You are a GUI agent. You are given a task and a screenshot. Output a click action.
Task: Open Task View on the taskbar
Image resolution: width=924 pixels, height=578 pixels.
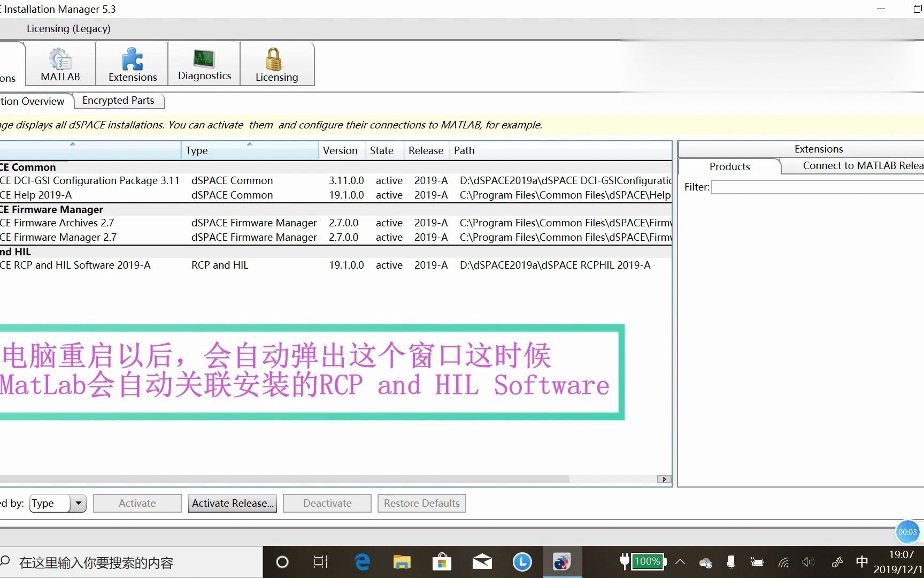click(321, 562)
